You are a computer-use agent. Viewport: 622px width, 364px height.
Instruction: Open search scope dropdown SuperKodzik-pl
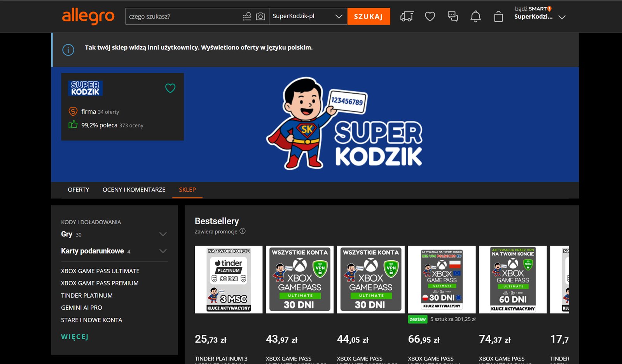(x=308, y=16)
